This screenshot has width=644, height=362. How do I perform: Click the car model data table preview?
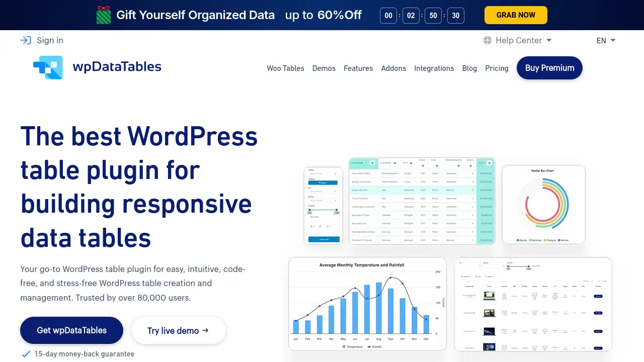[x=422, y=201]
